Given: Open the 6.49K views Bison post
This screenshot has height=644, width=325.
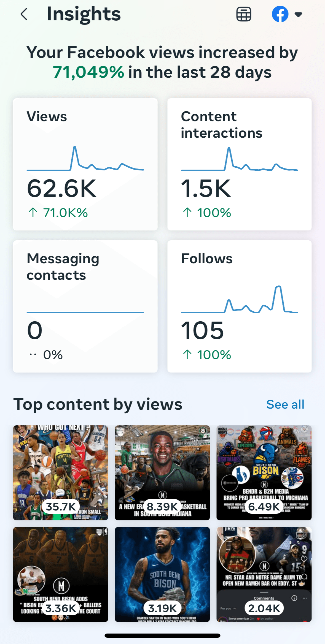Looking at the screenshot, I should 264,473.
